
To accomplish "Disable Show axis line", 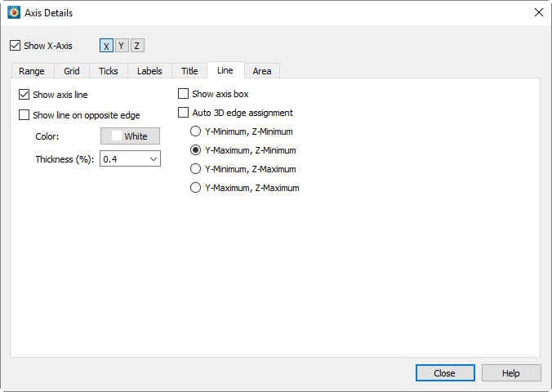I will point(24,95).
